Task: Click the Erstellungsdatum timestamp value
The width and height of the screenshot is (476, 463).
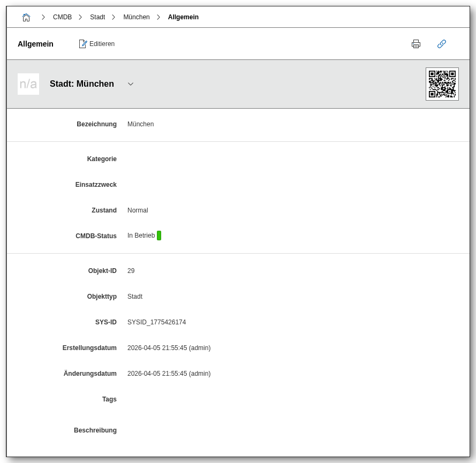Action: (169, 348)
